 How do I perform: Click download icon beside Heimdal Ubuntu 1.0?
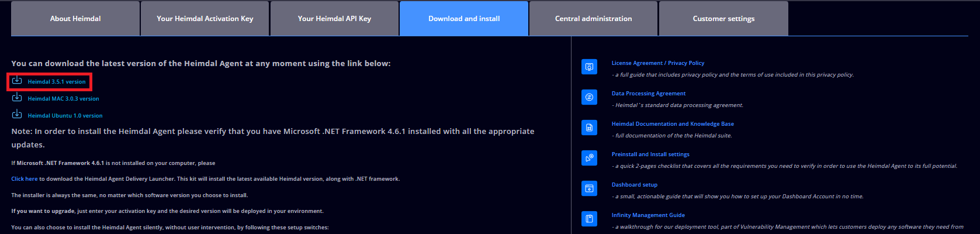pos(17,114)
